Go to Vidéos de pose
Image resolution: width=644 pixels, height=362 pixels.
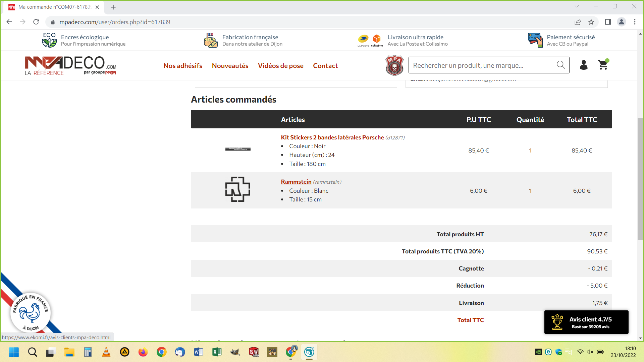(x=281, y=66)
